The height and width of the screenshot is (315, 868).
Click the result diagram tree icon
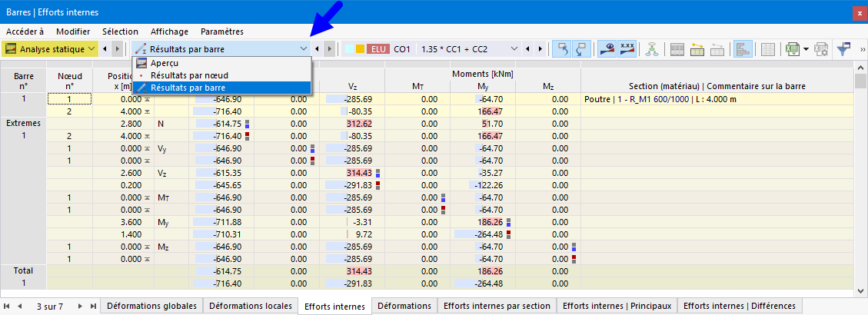651,48
